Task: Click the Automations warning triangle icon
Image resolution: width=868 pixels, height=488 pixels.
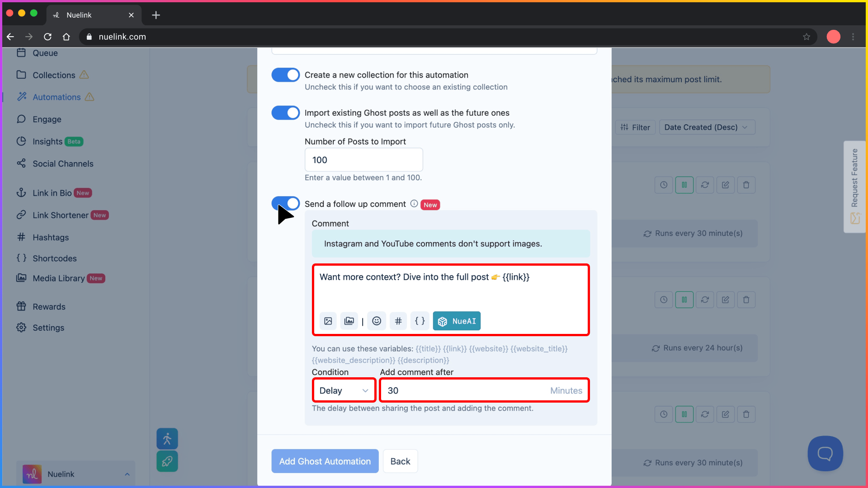Action: click(x=90, y=97)
